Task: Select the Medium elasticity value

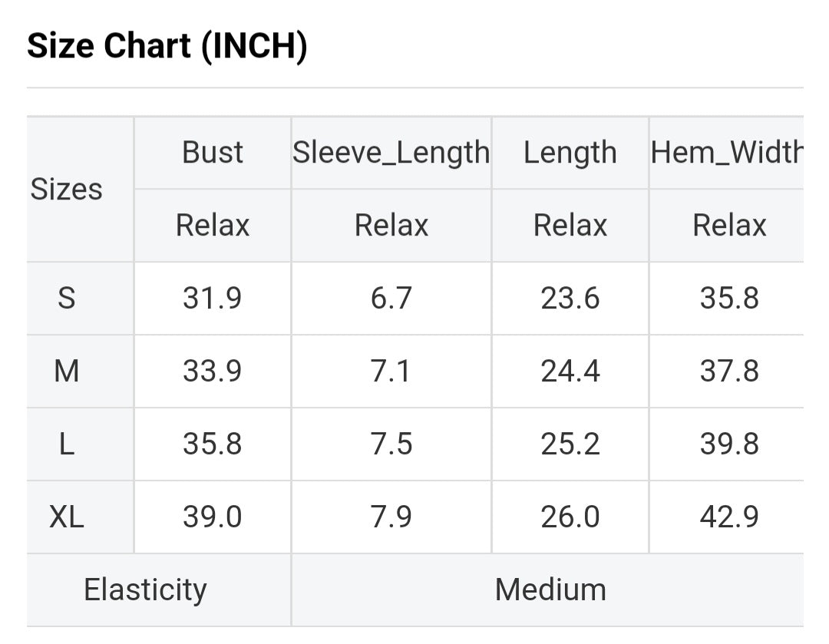Action: (x=550, y=590)
